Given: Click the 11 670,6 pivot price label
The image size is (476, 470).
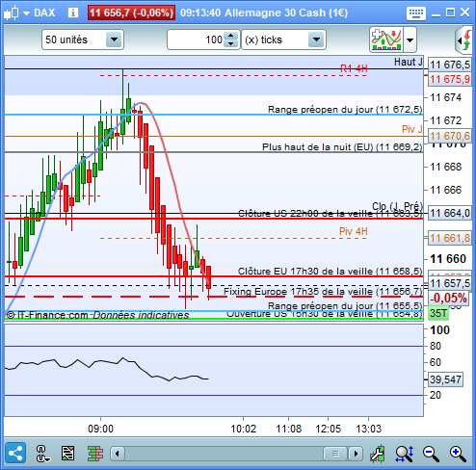Looking at the screenshot, I should click(450, 136).
